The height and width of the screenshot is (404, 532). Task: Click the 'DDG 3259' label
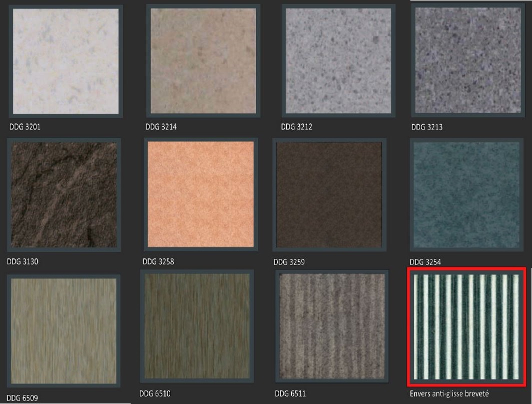click(x=289, y=262)
